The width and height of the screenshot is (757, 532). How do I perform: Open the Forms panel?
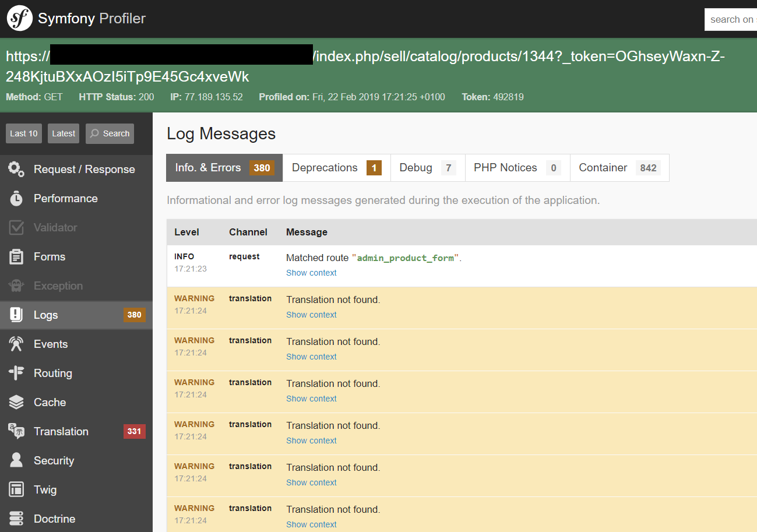[76, 257]
